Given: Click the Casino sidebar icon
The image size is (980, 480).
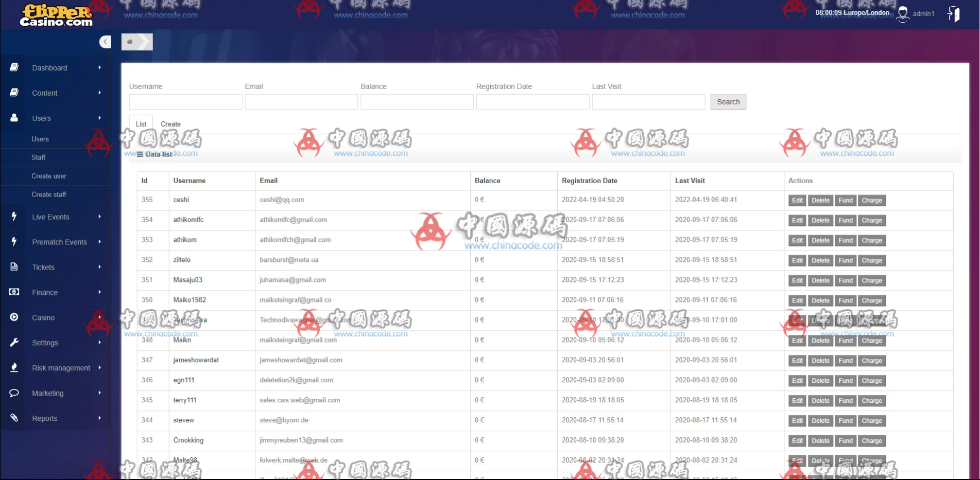Looking at the screenshot, I should pos(14,317).
